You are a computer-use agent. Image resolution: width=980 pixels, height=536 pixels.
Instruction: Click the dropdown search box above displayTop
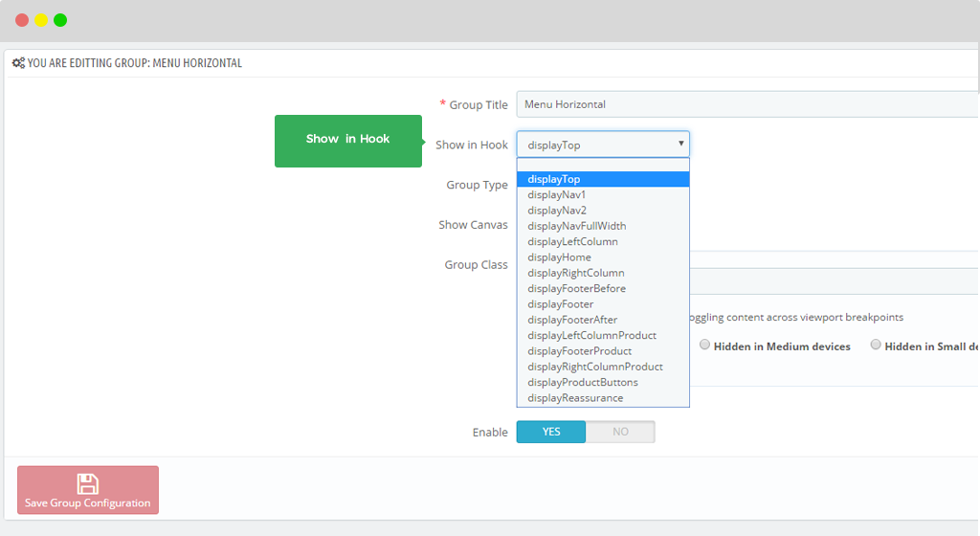coord(603,165)
